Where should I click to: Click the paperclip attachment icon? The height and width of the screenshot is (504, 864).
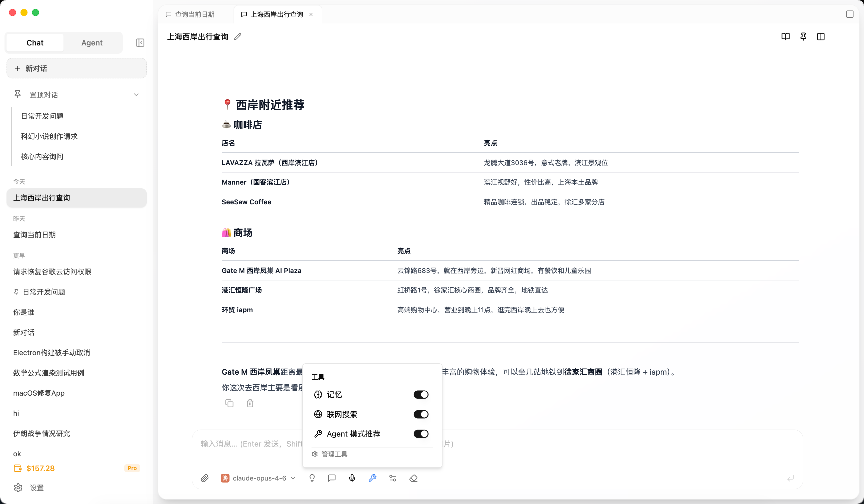(205, 478)
